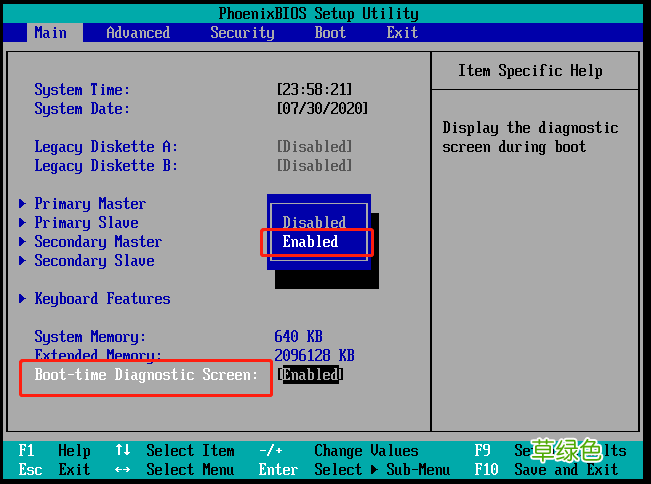Click the highlighted Boot-time Diagnostic Enabled value
This screenshot has width=651, height=484.
pos(310,374)
